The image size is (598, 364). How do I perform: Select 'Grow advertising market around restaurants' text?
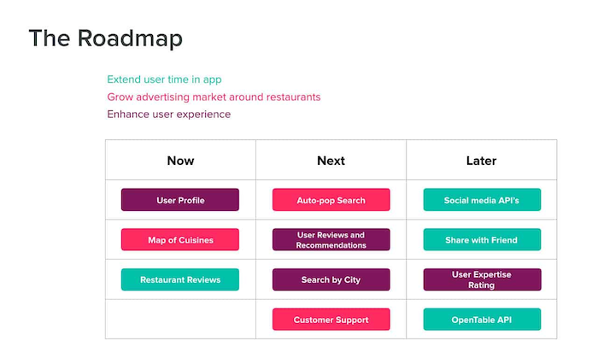pos(214,97)
